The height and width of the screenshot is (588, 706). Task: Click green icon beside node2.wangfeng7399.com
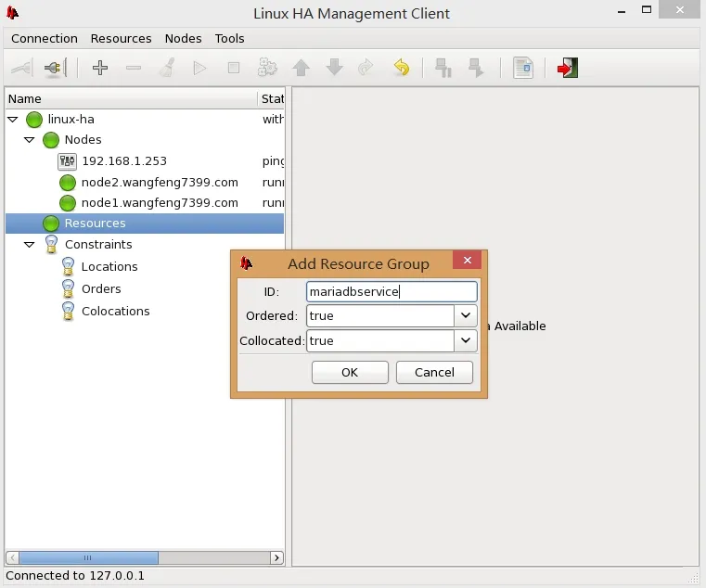coord(68,183)
